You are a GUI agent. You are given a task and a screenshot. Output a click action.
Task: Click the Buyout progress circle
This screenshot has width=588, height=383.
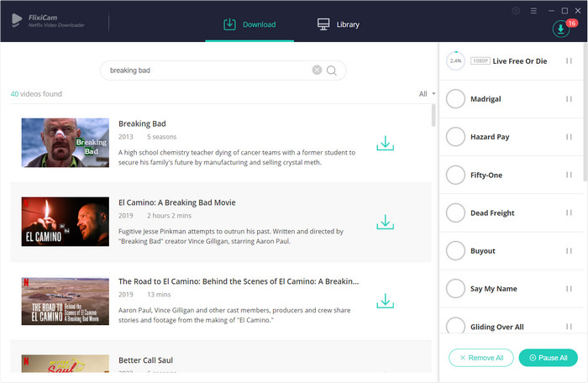(455, 250)
